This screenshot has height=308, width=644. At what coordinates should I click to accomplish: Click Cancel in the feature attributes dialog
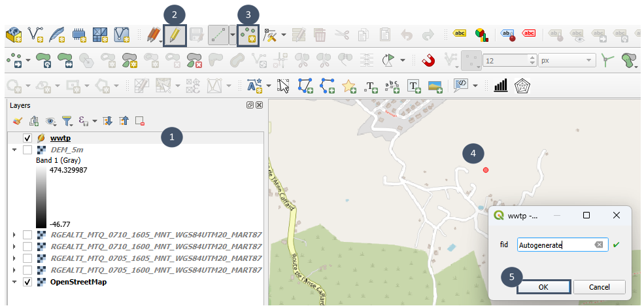point(599,287)
